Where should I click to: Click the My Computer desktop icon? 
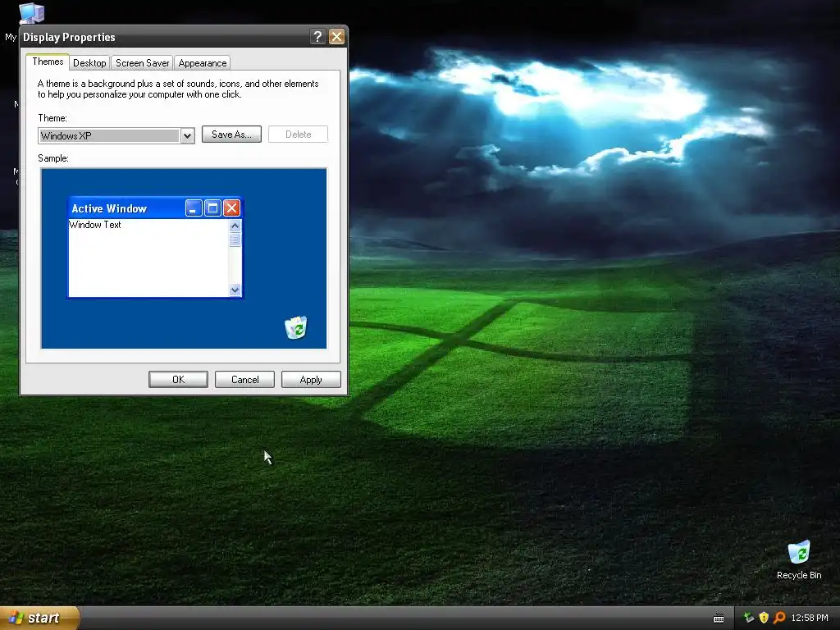coord(30,13)
